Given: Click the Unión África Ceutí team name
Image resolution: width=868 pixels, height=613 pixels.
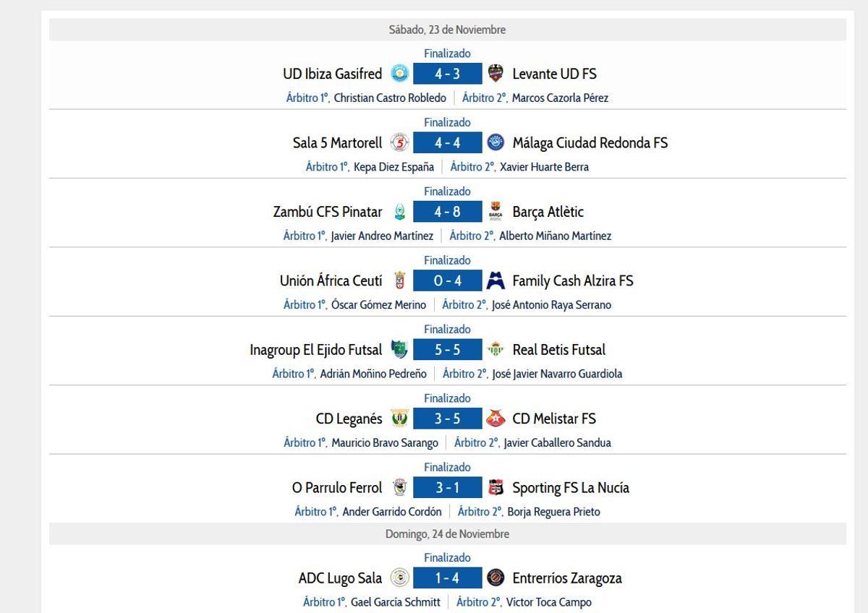Looking at the screenshot, I should pos(331,280).
